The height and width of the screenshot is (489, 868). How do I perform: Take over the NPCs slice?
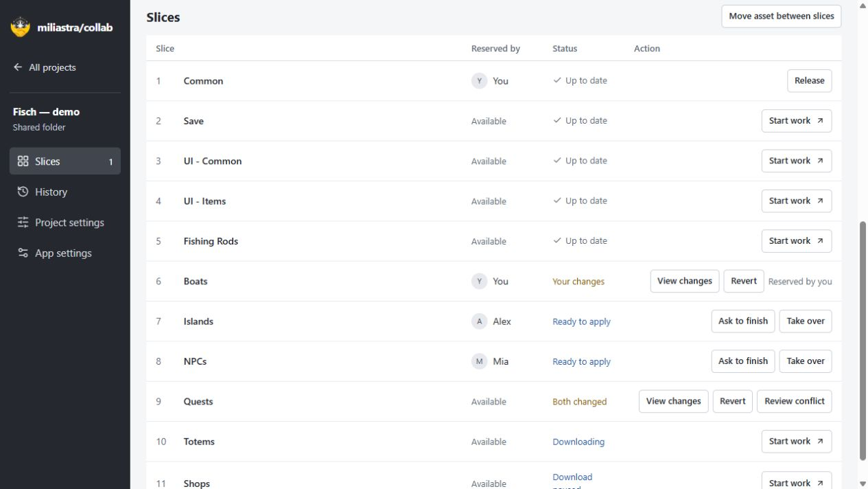click(x=806, y=361)
